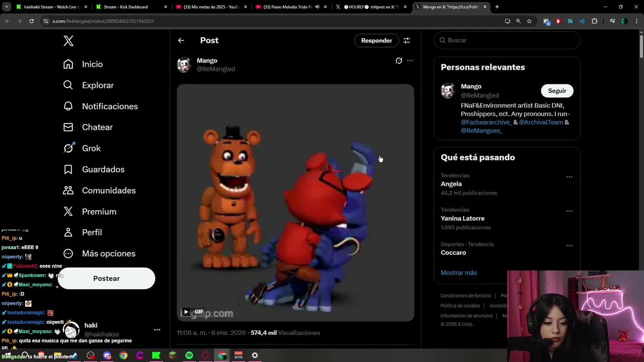Open options for the Yanina Latorre trend

click(569, 211)
